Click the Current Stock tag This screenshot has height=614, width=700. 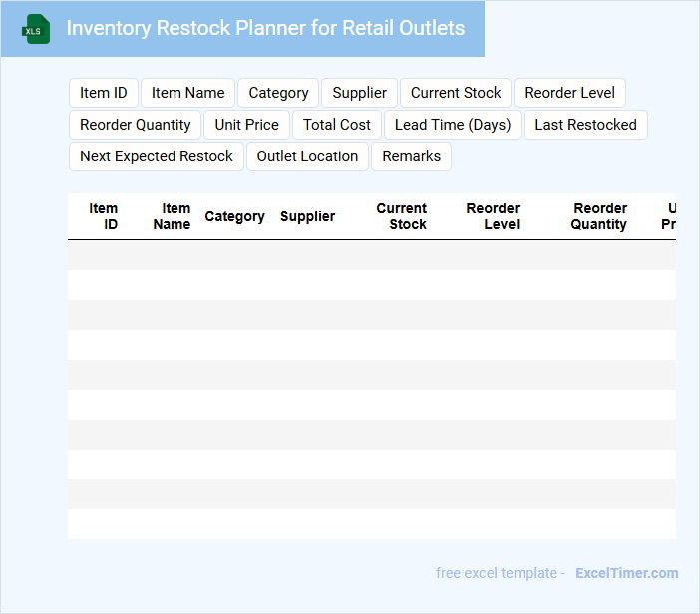pyautogui.click(x=456, y=93)
